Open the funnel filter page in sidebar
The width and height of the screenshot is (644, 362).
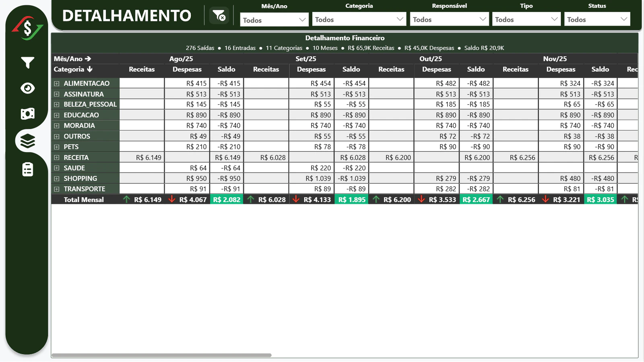click(x=27, y=62)
